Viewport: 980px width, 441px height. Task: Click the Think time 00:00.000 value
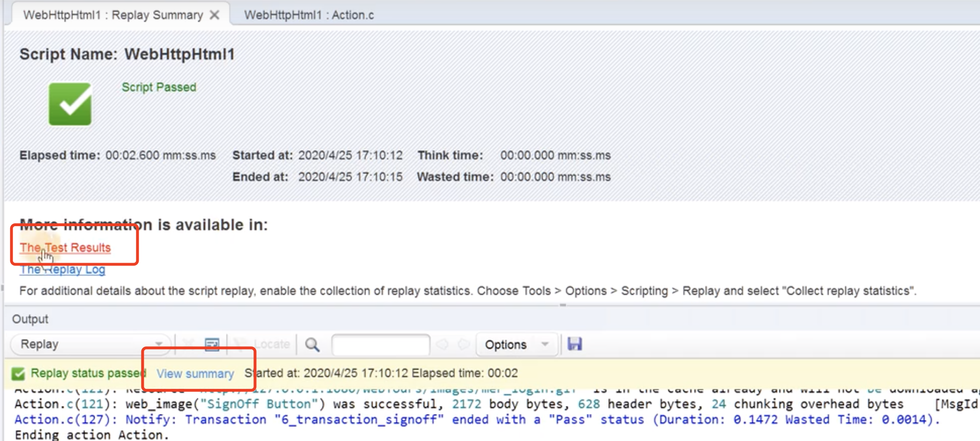click(x=555, y=155)
